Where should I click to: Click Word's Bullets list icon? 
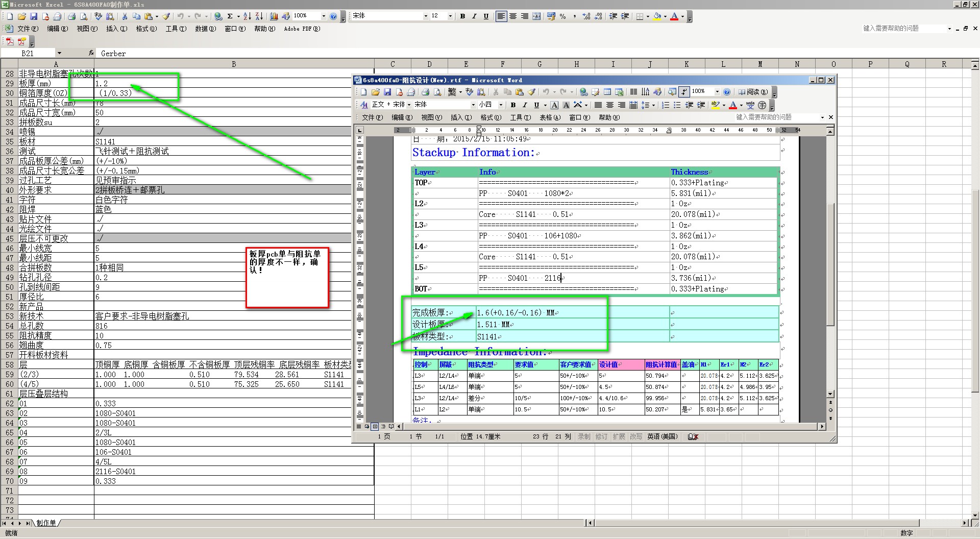pos(677,105)
